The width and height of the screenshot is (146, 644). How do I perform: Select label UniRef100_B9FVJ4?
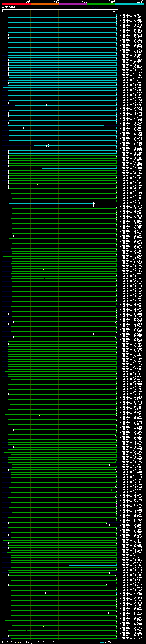[131, 35]
